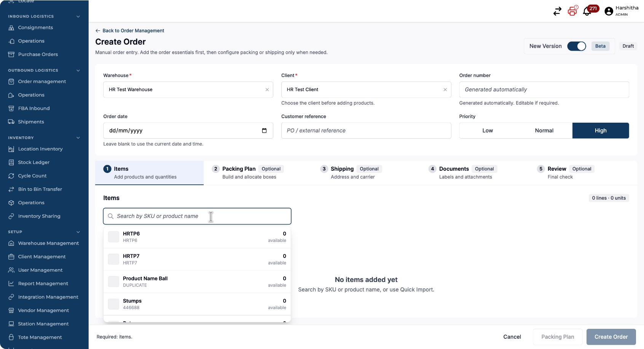Open the Client dropdown field
Viewport: 644px width, 349px height.
(x=366, y=90)
